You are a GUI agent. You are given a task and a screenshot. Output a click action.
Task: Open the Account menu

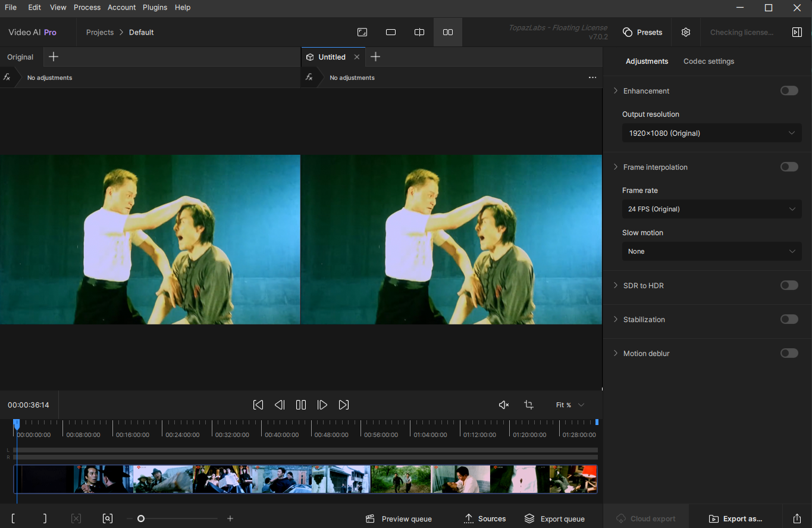122,7
